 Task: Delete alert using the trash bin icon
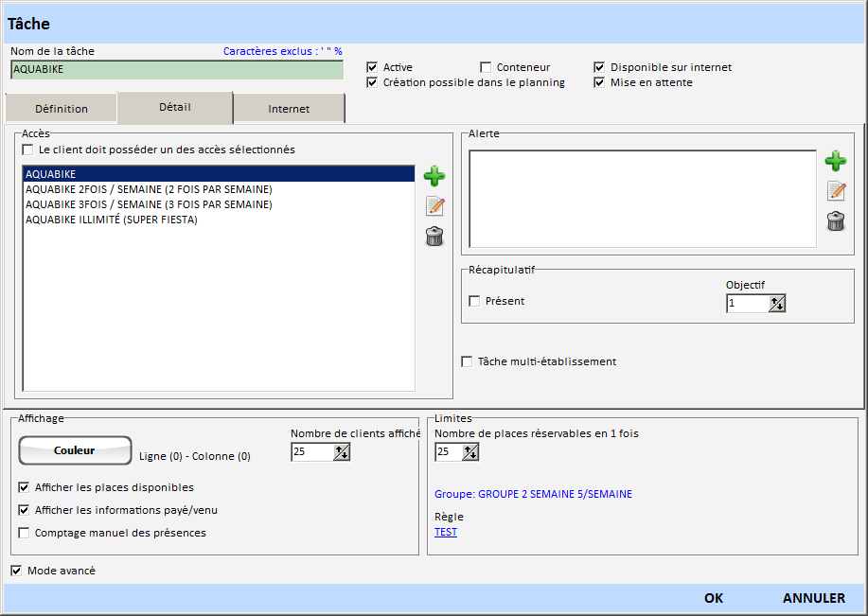coord(836,221)
